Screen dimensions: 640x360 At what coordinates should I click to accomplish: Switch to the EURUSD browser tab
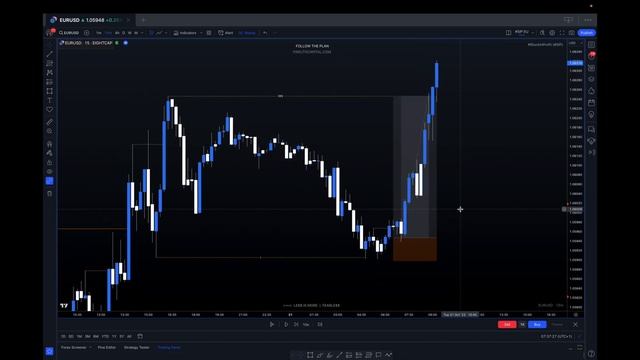(x=88, y=20)
